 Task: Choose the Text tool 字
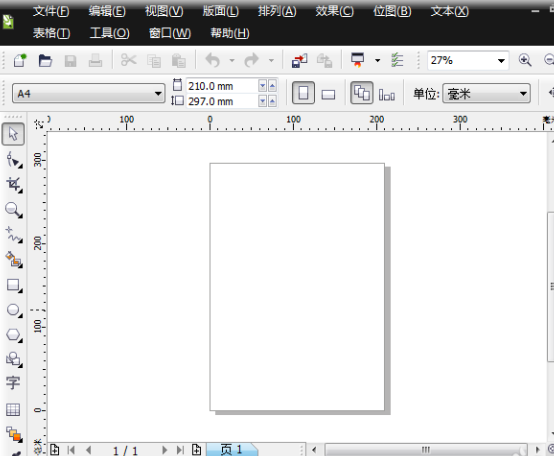pos(13,383)
